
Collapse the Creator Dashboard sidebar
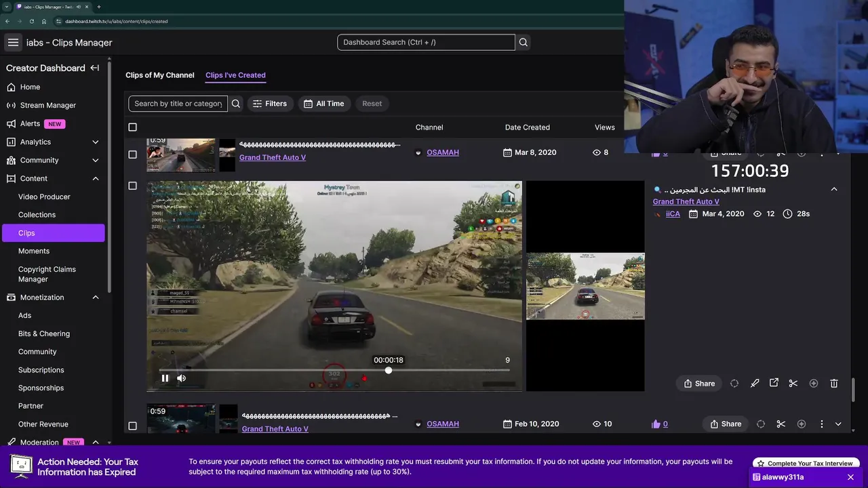pos(95,68)
